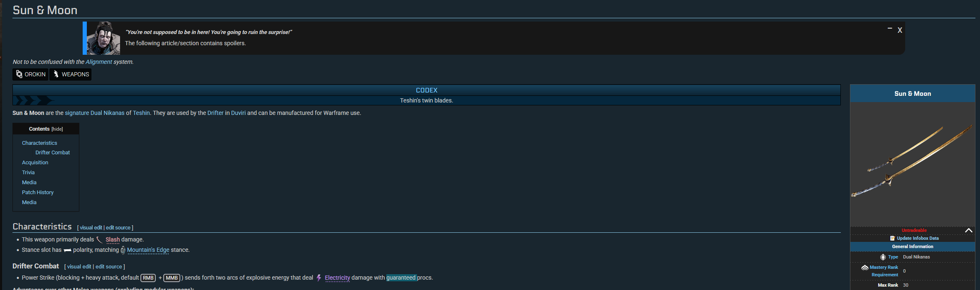Click the Characteristics section heading
This screenshot has height=290, width=980.
[42, 227]
